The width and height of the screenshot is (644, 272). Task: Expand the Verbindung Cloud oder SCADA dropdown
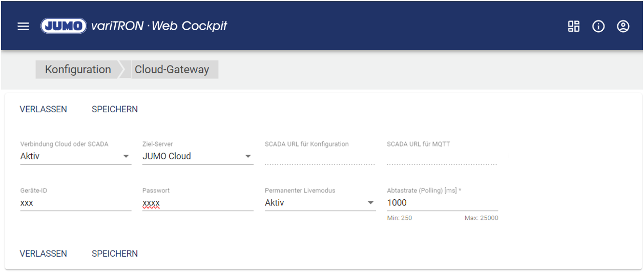point(75,156)
